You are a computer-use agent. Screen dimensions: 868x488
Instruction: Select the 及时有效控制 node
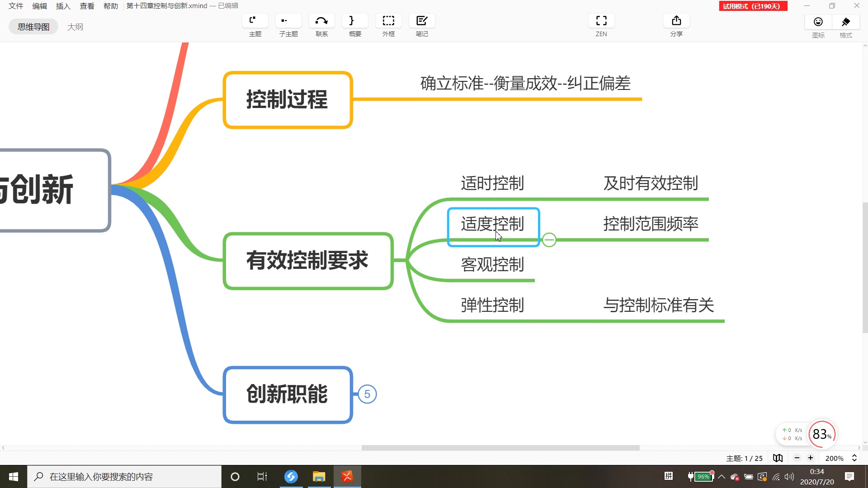(651, 183)
